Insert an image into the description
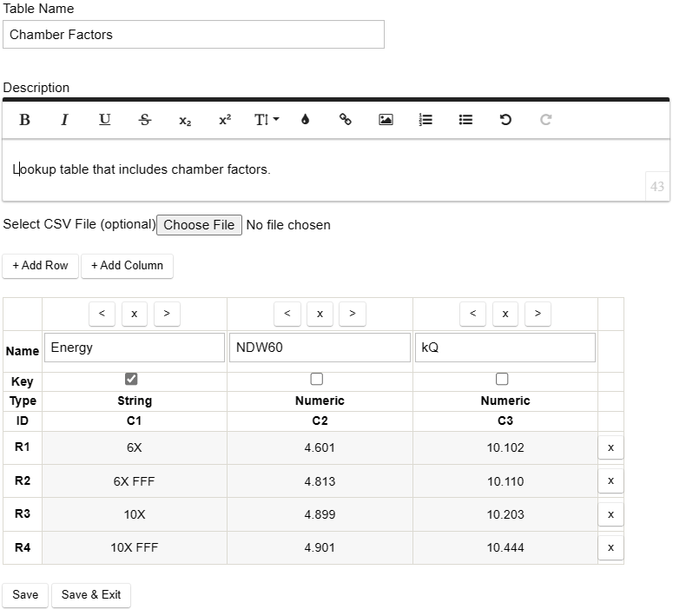The height and width of the screenshot is (616, 673). (x=386, y=120)
